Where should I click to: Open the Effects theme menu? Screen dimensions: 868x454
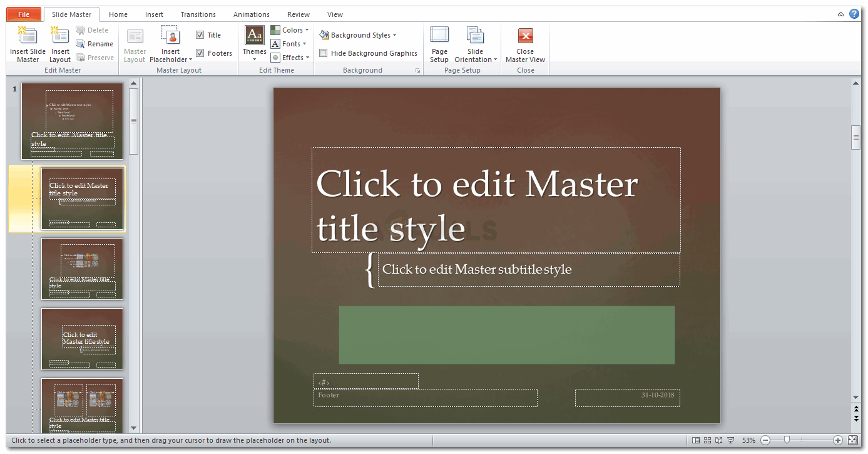[x=290, y=58]
